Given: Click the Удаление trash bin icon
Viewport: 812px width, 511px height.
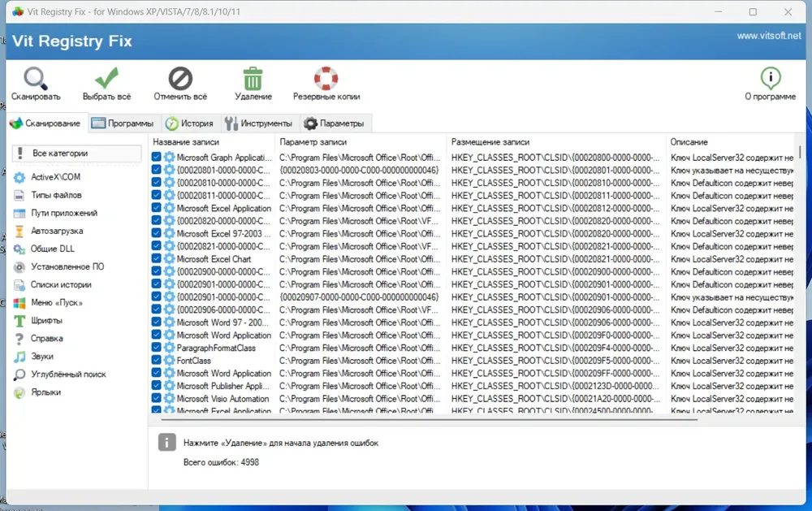Looking at the screenshot, I should point(253,79).
